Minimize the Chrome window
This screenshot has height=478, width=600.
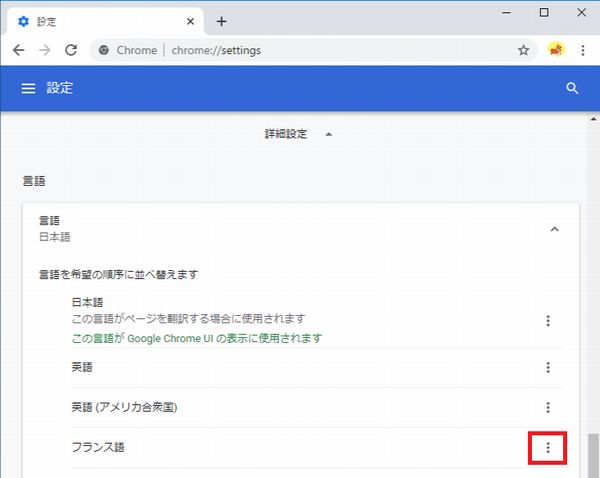click(x=507, y=13)
